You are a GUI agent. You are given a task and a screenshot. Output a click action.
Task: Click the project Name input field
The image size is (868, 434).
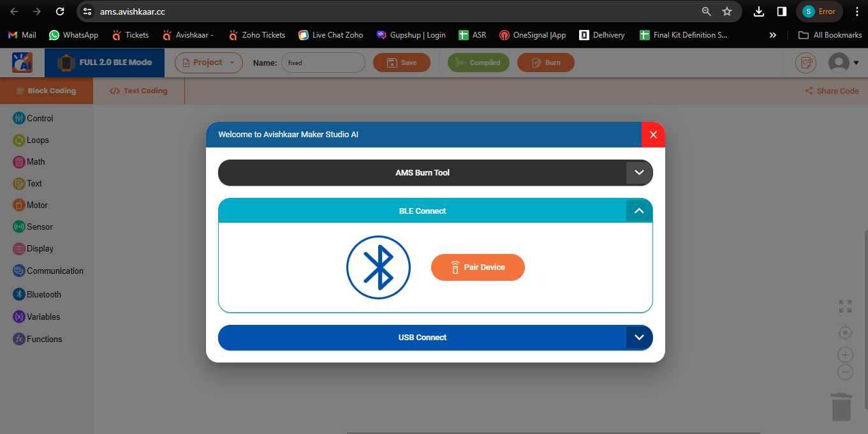coord(323,63)
